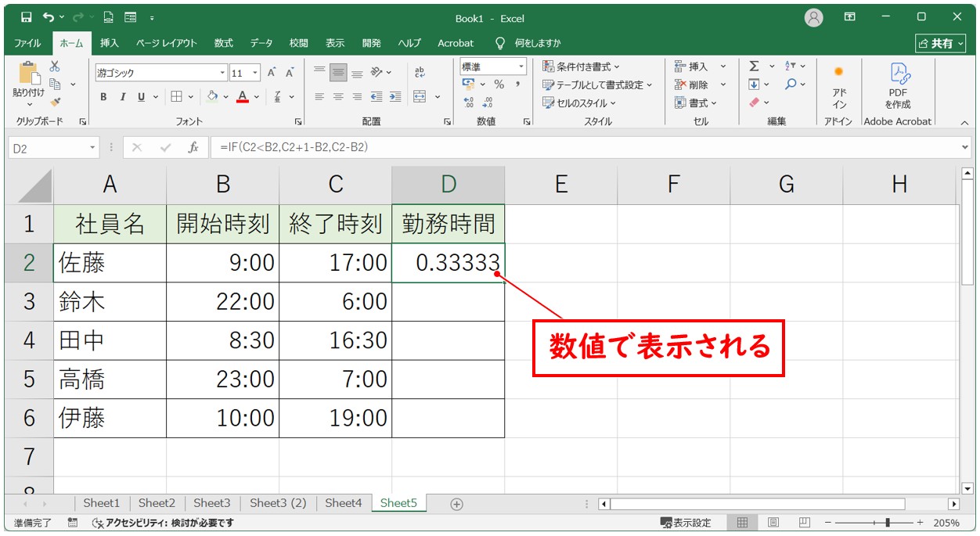980x536 pixels.
Task: Switch to the 挿入 ribbon tab
Action: pyautogui.click(x=110, y=43)
